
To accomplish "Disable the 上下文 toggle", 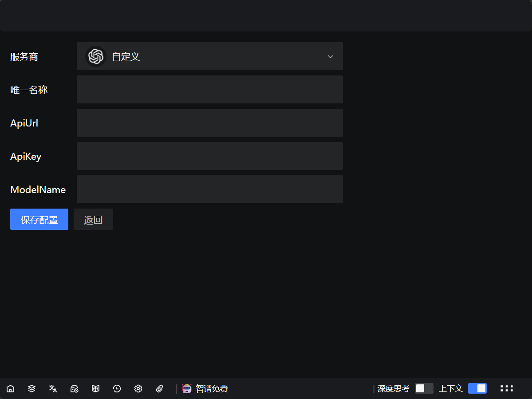I will [477, 389].
